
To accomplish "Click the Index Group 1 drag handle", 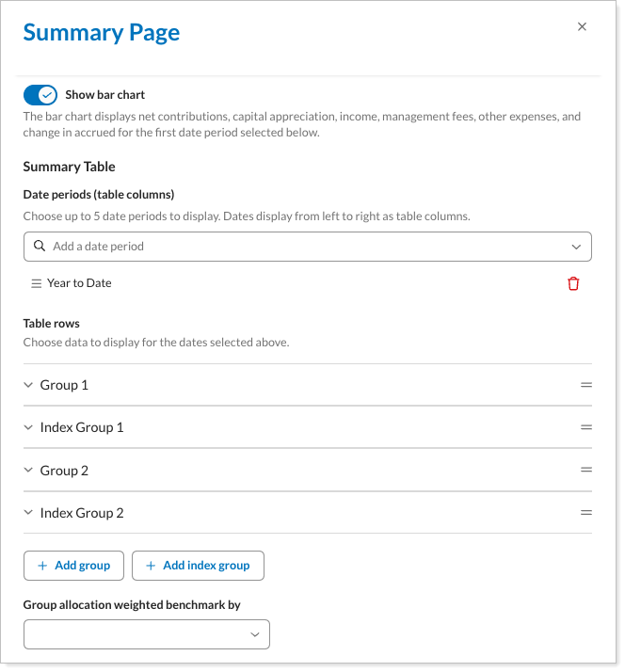I will coord(585,427).
